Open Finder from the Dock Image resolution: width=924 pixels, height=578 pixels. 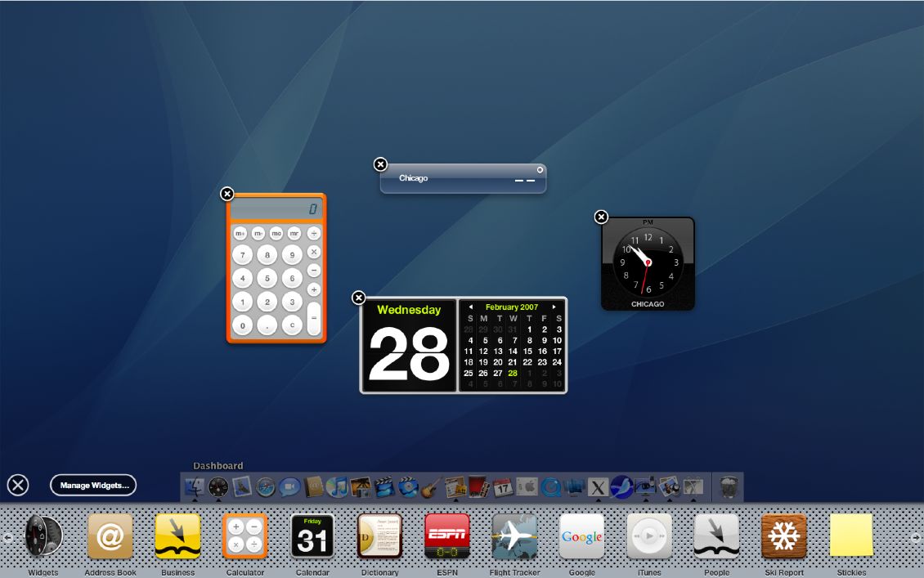tap(195, 487)
